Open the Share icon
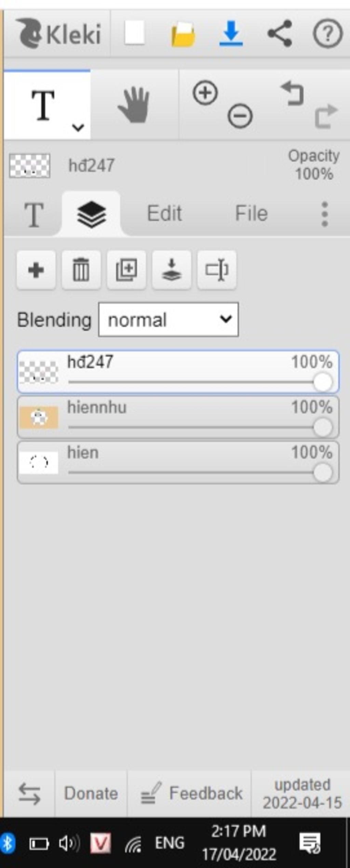The image size is (350, 868). point(280,34)
